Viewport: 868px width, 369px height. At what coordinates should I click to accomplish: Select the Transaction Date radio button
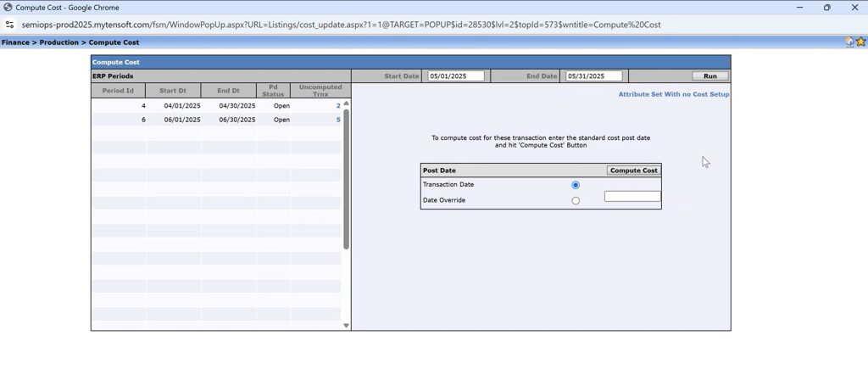[x=576, y=185]
